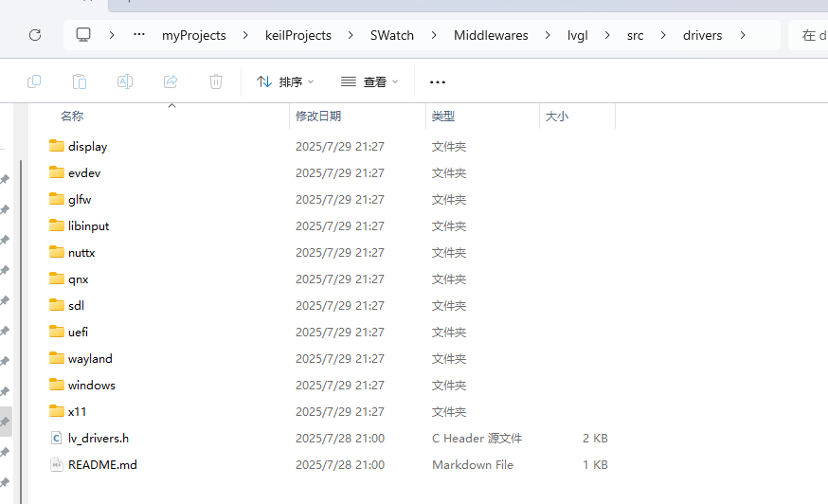Select the README.md file

101,465
